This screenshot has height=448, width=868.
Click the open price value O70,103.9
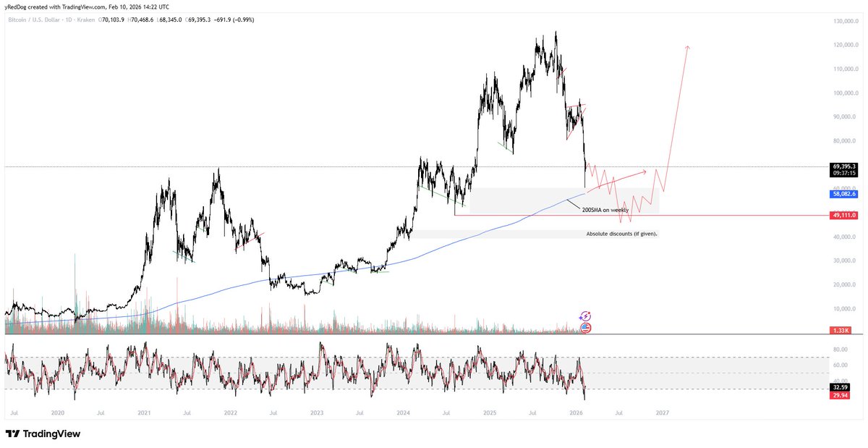tap(112, 20)
